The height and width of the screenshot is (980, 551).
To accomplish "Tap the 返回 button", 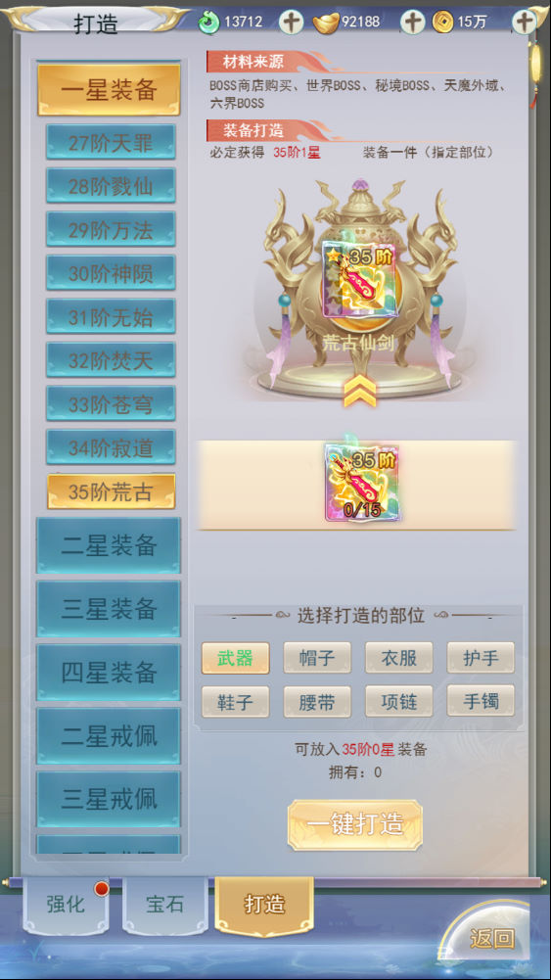I will [491, 938].
